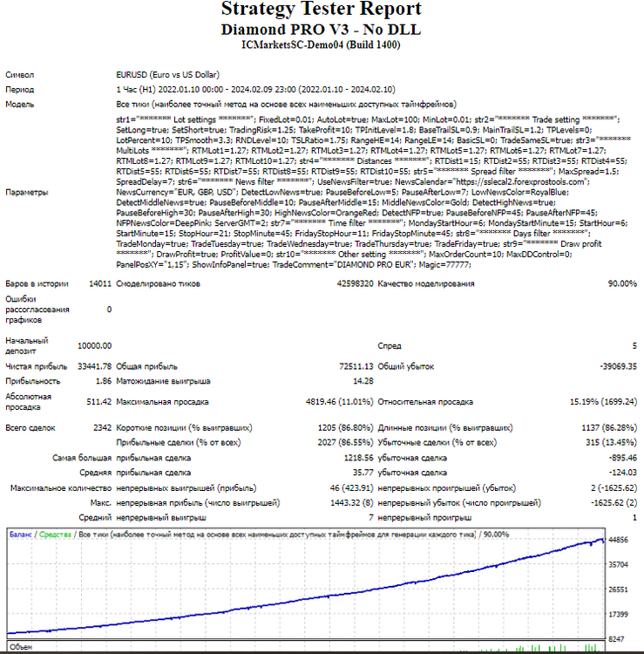Click the Баров в истории value 14011
The height and width of the screenshot is (654, 644).
[x=100, y=283]
